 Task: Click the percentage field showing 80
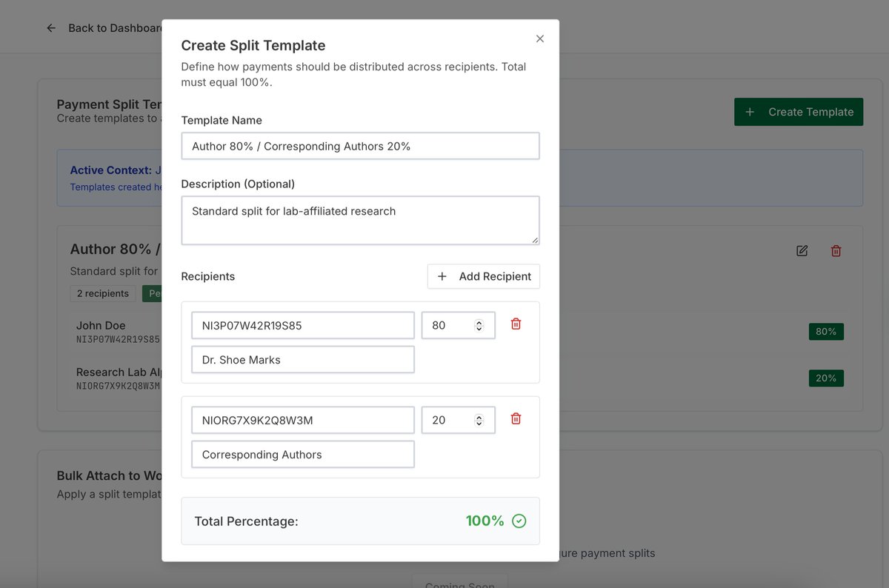click(x=458, y=325)
